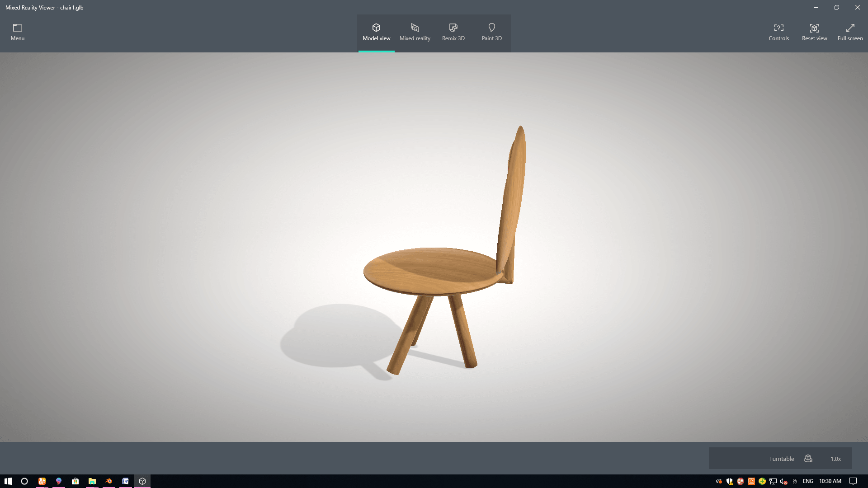Open File Explorer from the taskbar

pyautogui.click(x=92, y=481)
